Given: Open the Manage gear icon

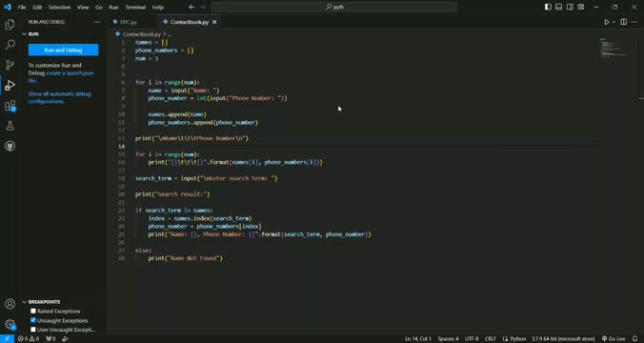Looking at the screenshot, I should tap(10, 325).
